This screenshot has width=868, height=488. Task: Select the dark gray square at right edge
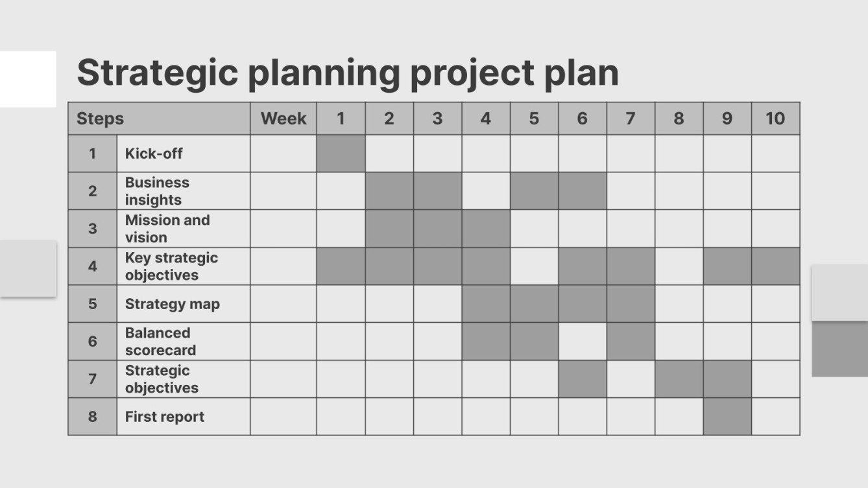click(x=839, y=349)
